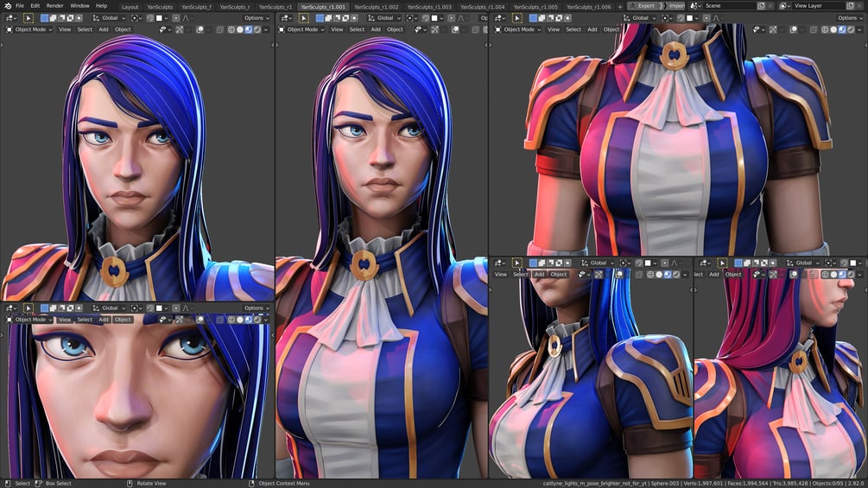The width and height of the screenshot is (868, 488).
Task: Toggle proportional editing in the top-left viewport header
Action: (176, 17)
